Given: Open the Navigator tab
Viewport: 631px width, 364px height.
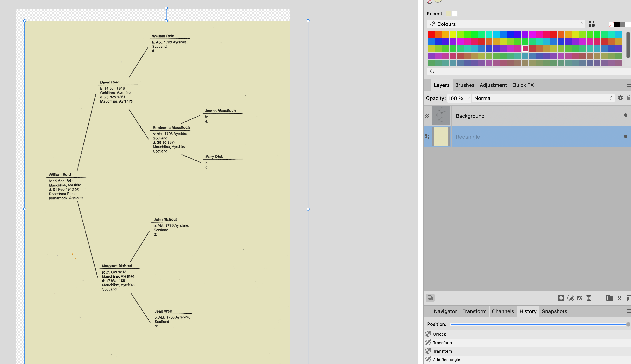Looking at the screenshot, I should click(445, 311).
